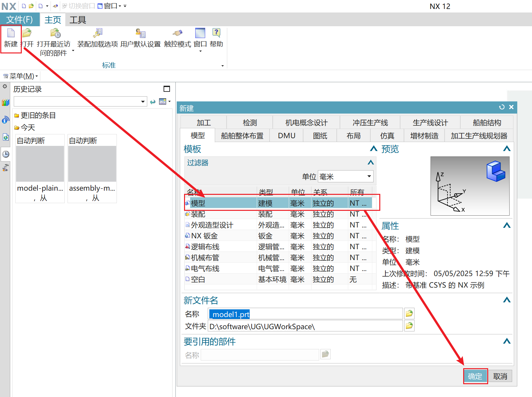Select the NX 钣金 template row

pos(278,236)
